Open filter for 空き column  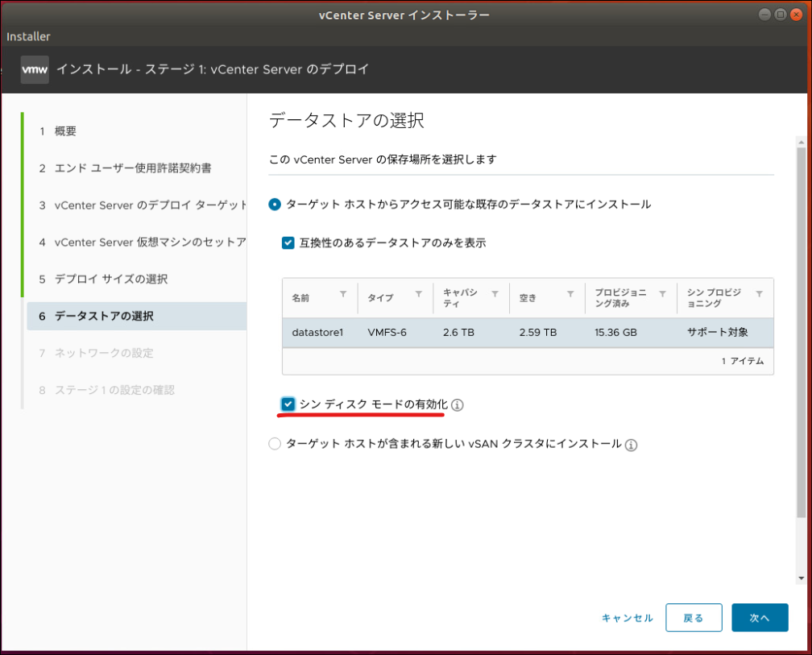coord(570,294)
